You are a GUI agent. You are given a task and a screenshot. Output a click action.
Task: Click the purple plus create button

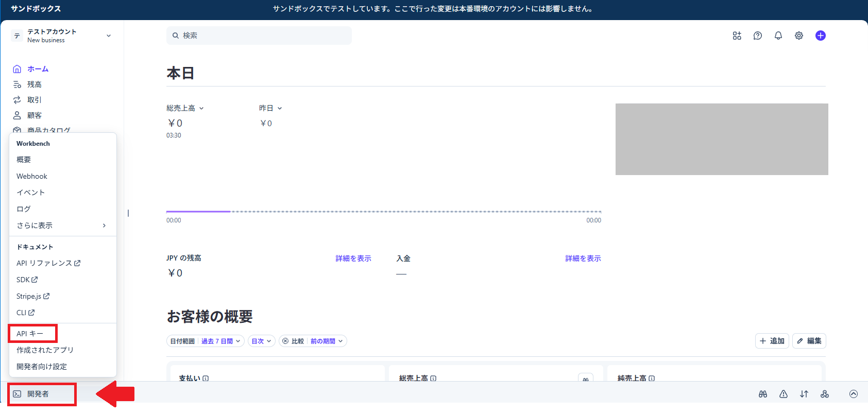point(821,36)
